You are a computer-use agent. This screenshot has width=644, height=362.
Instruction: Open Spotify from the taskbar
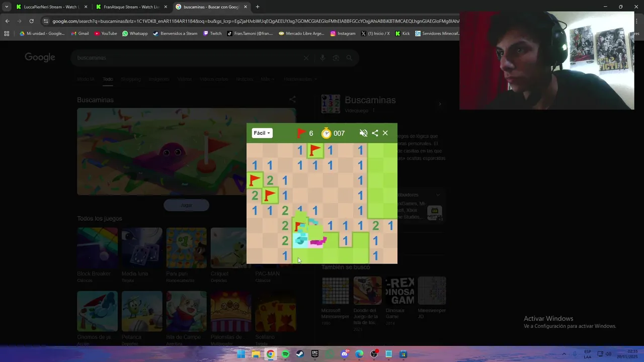285,354
